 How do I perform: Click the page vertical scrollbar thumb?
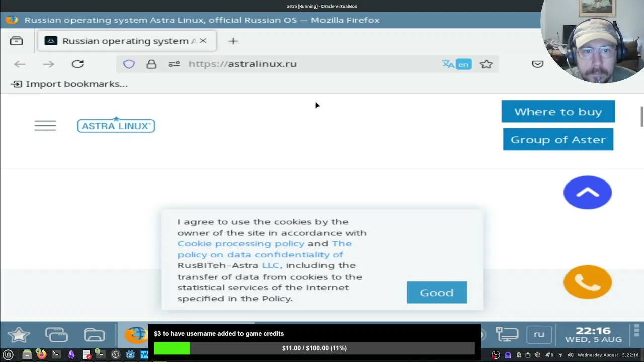[641, 117]
